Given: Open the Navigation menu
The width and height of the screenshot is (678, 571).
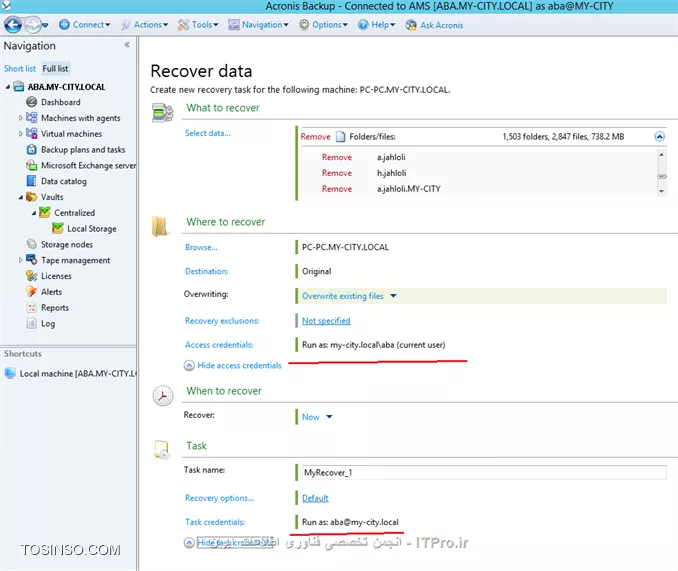Looking at the screenshot, I should coord(258,25).
